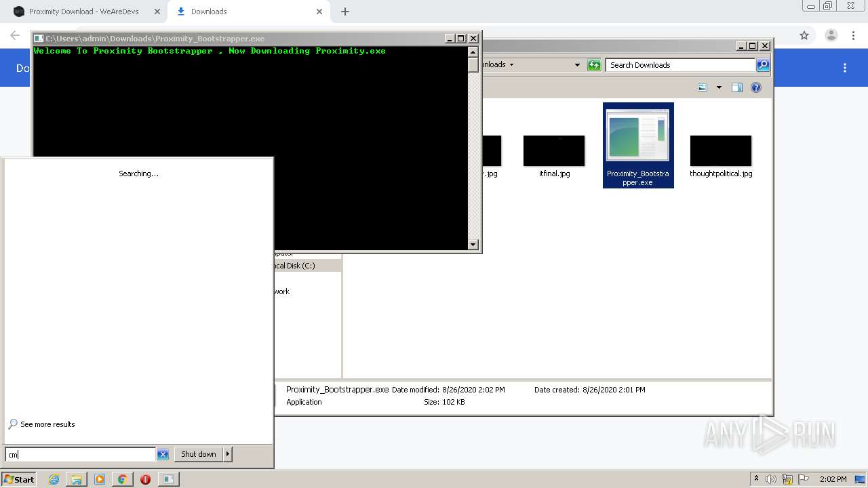The height and width of the screenshot is (488, 868).
Task: Close the Downloads tab
Action: click(319, 12)
